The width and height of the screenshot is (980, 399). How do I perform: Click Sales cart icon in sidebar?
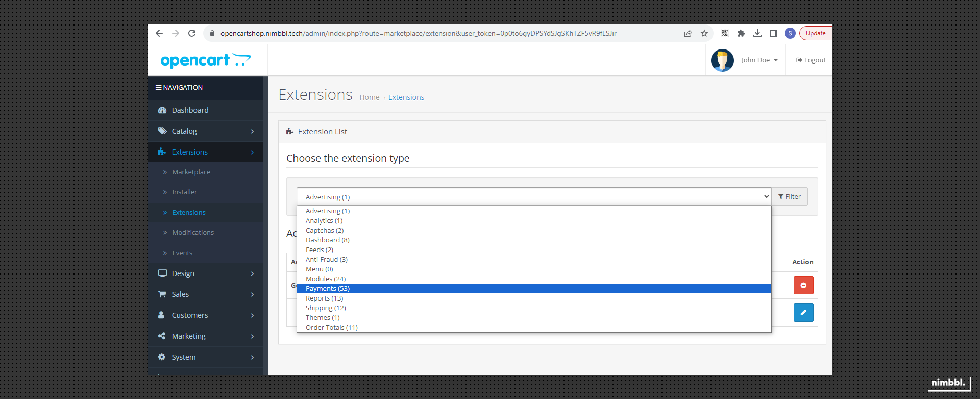pos(162,294)
